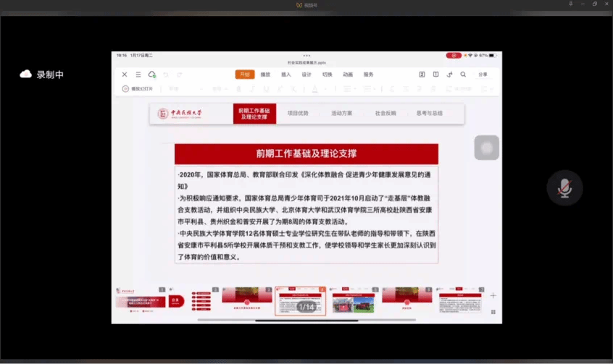Click the cloud sync icon
Viewport: 613px width, 364px height.
click(151, 75)
